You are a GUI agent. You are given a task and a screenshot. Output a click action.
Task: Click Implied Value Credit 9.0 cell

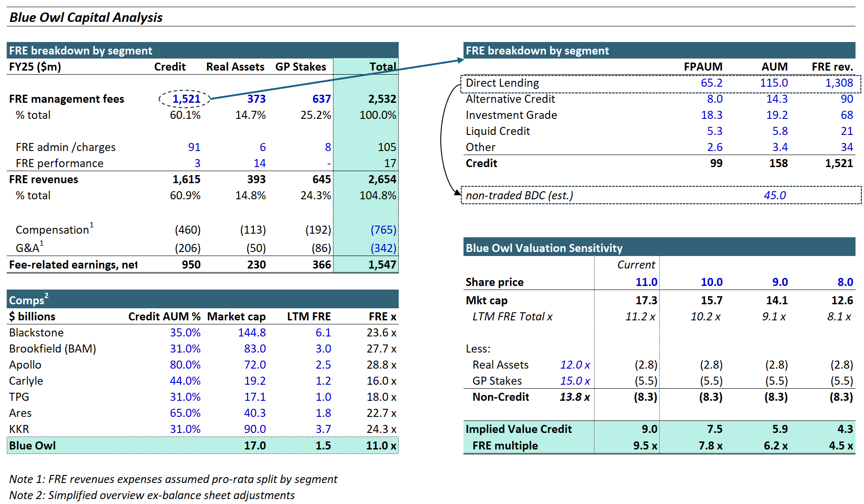pyautogui.click(x=649, y=429)
